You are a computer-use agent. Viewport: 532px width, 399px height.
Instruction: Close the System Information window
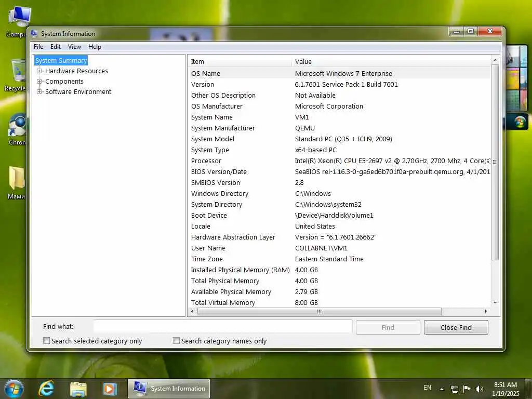point(490,32)
